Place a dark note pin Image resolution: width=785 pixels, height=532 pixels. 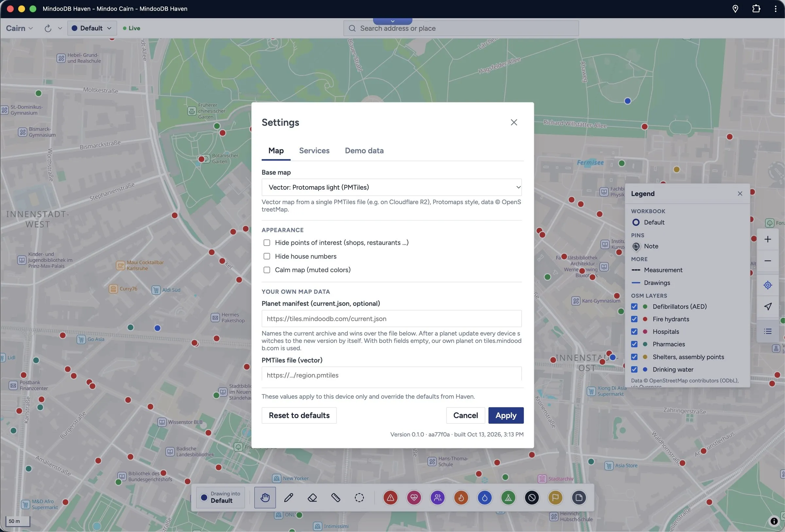pos(579,498)
